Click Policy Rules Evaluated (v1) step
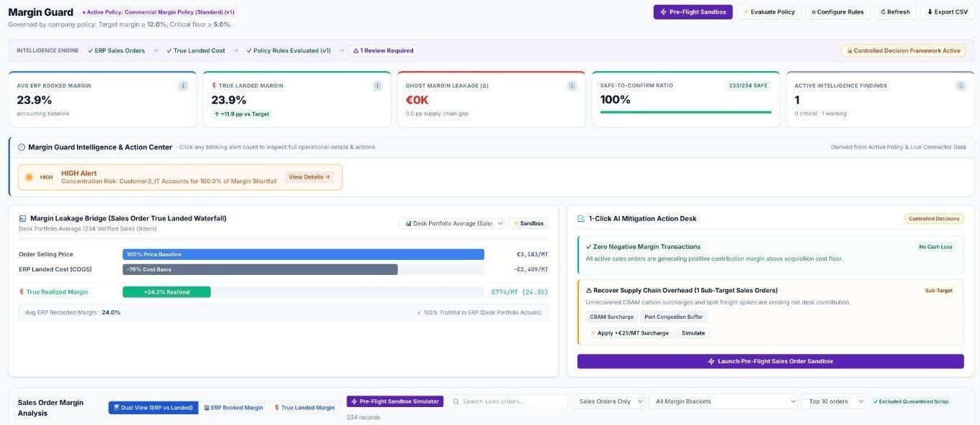Image resolution: width=980 pixels, height=425 pixels. click(x=288, y=51)
